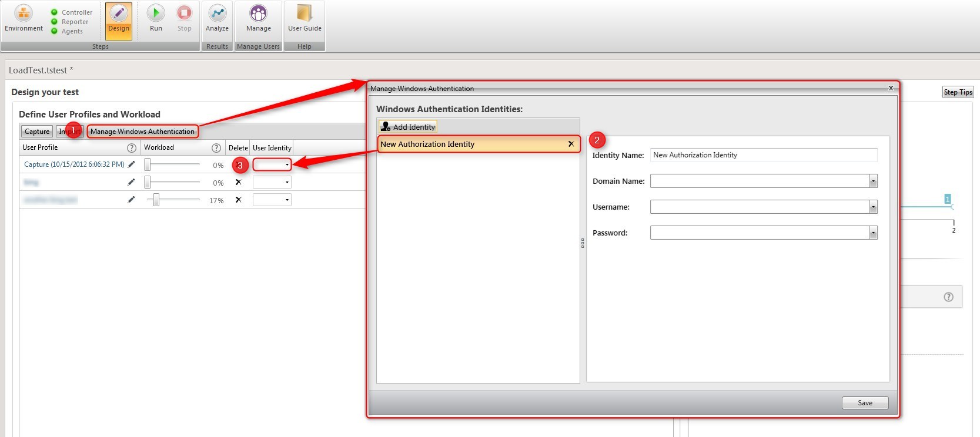Expand the Username dropdown arrow
This screenshot has height=437, width=980.
tap(873, 207)
